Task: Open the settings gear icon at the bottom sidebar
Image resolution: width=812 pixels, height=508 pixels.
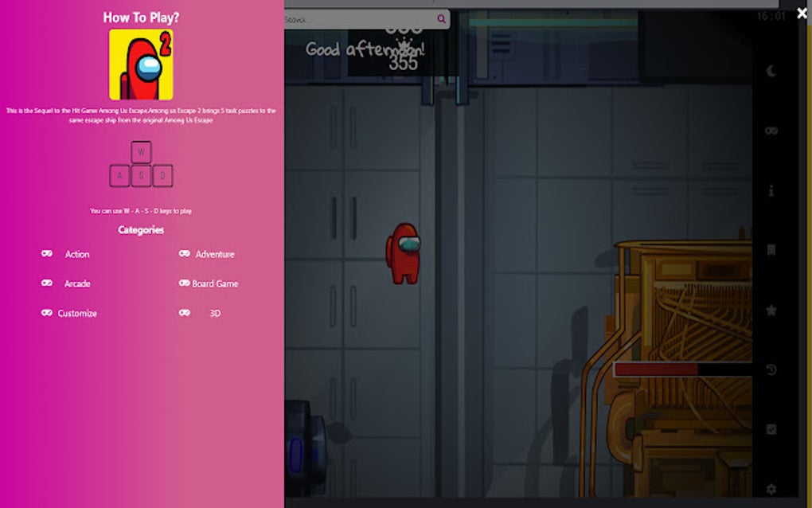Action: pyautogui.click(x=771, y=489)
